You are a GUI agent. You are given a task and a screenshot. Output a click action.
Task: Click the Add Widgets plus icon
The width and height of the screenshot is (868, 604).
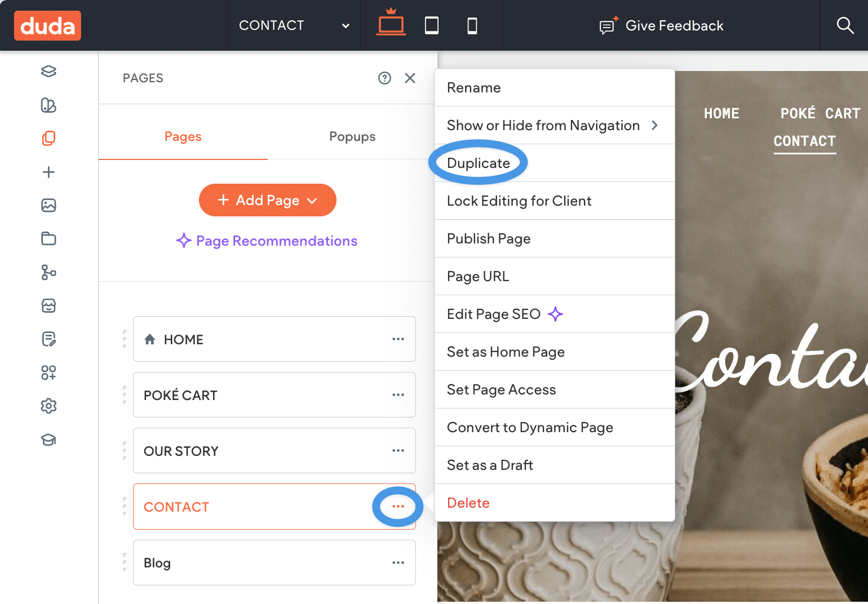(48, 172)
